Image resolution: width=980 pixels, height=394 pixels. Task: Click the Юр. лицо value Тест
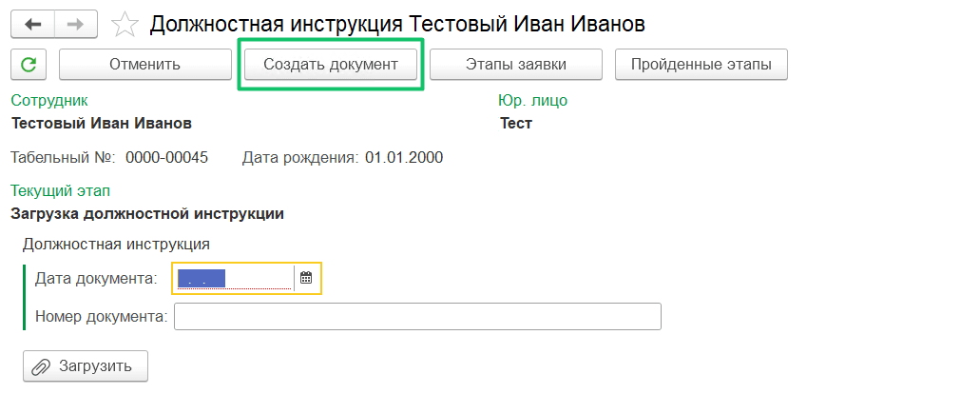click(516, 123)
